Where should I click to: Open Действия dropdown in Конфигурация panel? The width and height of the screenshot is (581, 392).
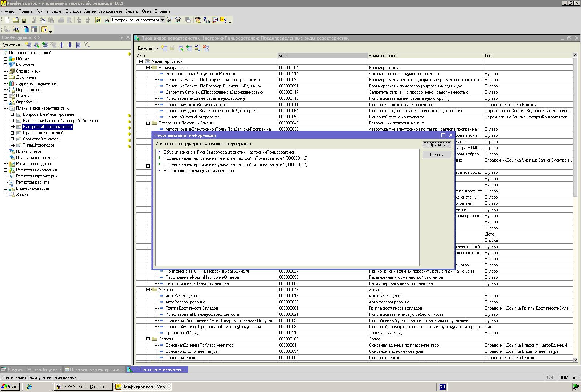click(12, 45)
